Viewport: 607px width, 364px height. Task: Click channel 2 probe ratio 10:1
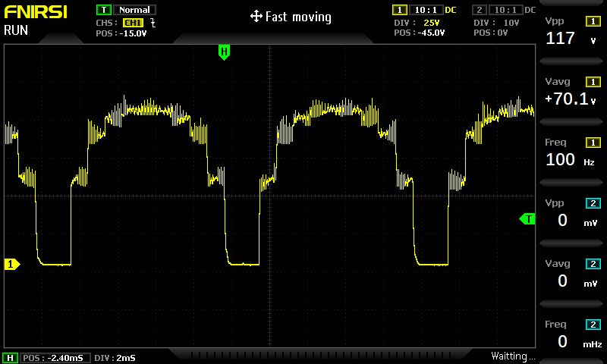click(x=505, y=10)
